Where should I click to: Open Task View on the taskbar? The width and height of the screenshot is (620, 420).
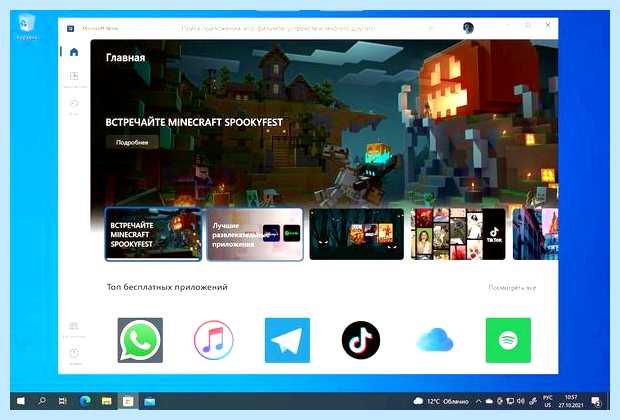click(62, 401)
